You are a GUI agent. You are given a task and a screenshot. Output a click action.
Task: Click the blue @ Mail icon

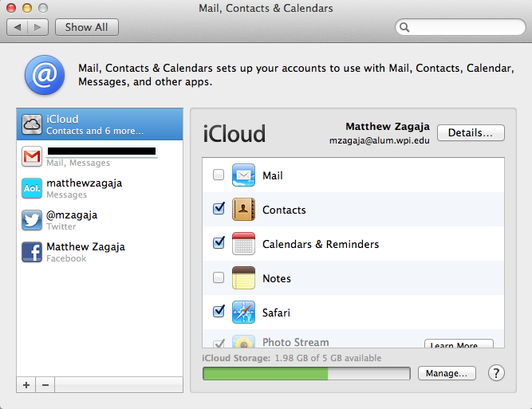click(x=45, y=75)
